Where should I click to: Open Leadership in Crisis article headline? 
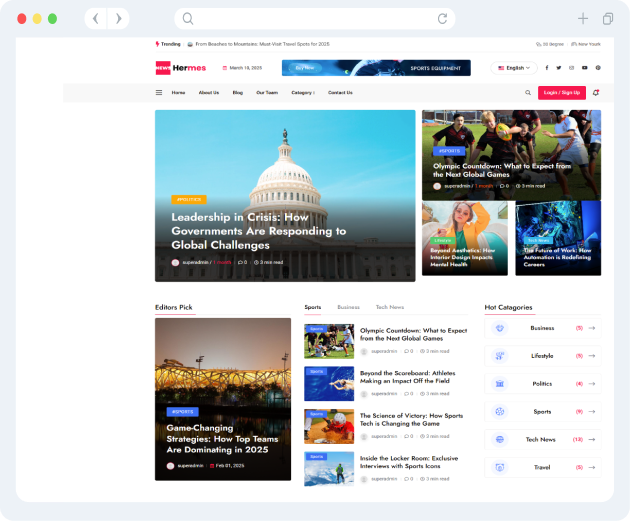258,231
